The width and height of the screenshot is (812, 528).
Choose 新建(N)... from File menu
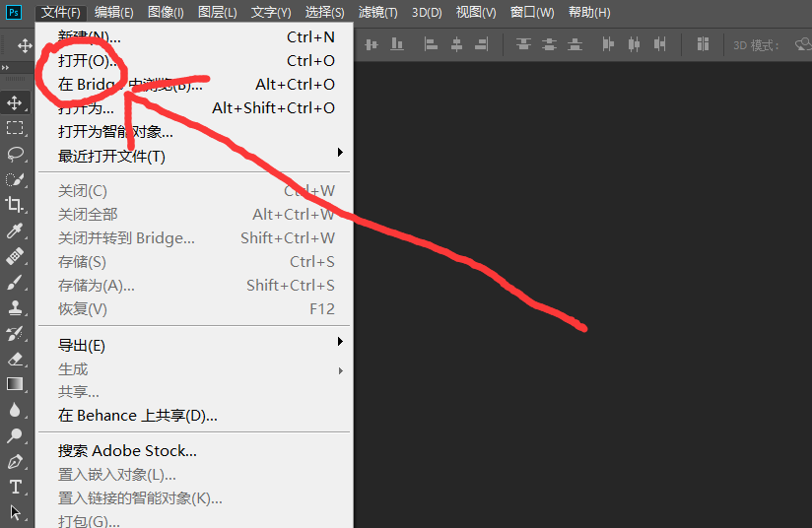[x=194, y=36]
